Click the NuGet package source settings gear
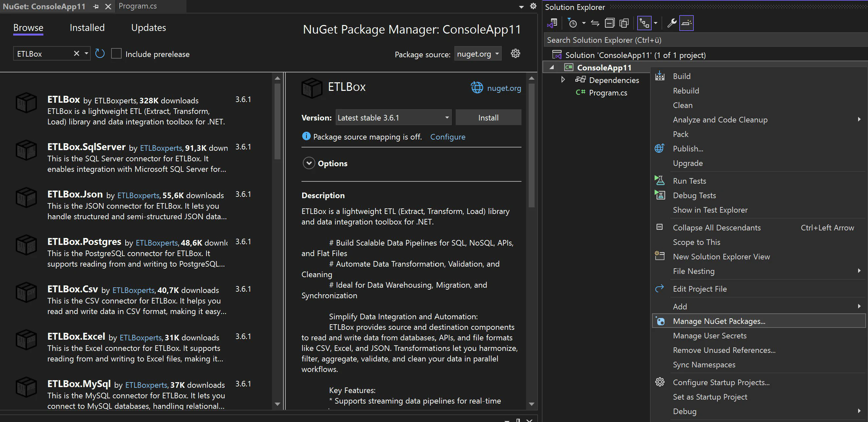This screenshot has width=868, height=422. click(x=515, y=54)
